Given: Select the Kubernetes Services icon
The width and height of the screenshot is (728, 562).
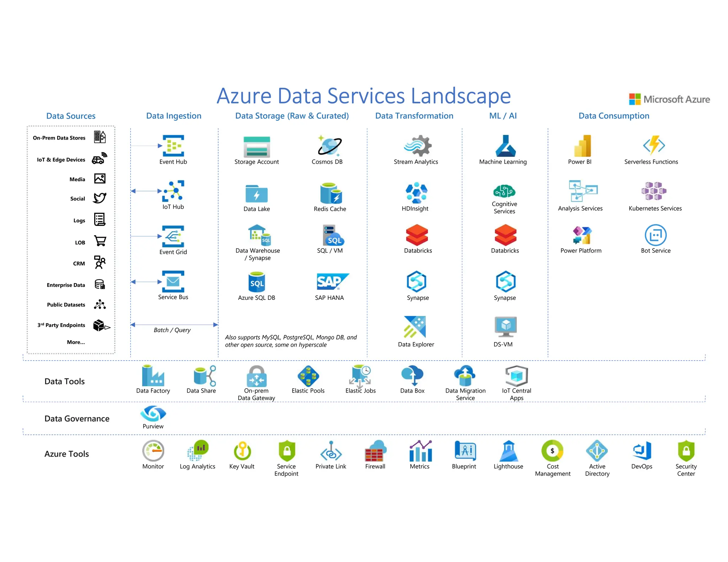Looking at the screenshot, I should pyautogui.click(x=654, y=191).
